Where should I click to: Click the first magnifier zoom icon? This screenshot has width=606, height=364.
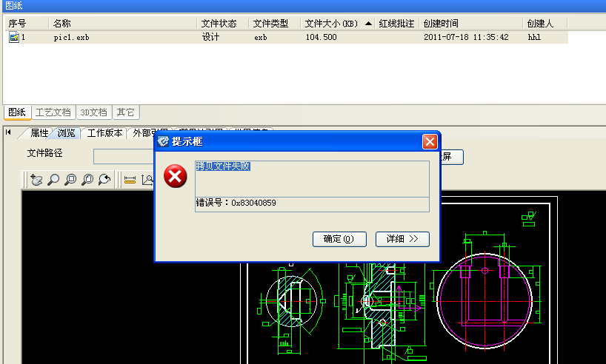[54, 179]
